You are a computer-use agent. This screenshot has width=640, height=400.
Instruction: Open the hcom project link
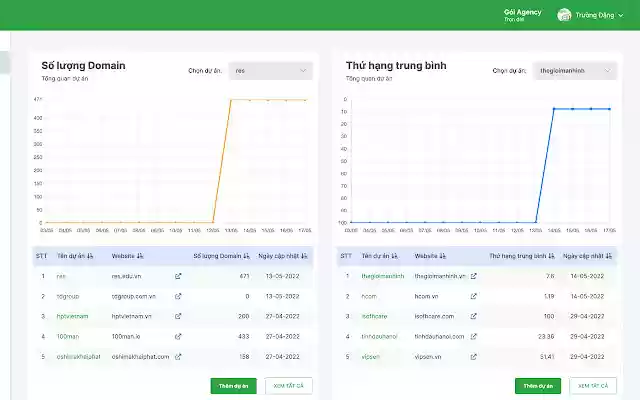(369, 296)
